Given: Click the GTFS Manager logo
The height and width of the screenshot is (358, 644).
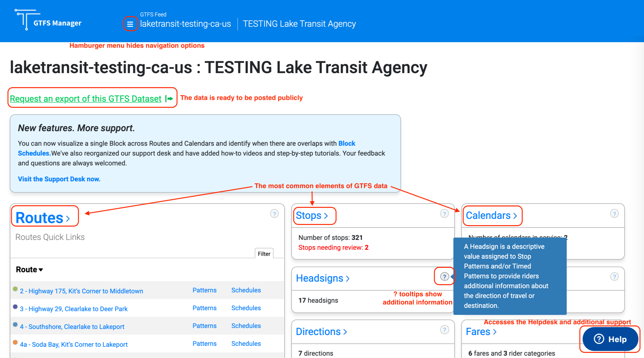Looking at the screenshot, I should point(48,20).
